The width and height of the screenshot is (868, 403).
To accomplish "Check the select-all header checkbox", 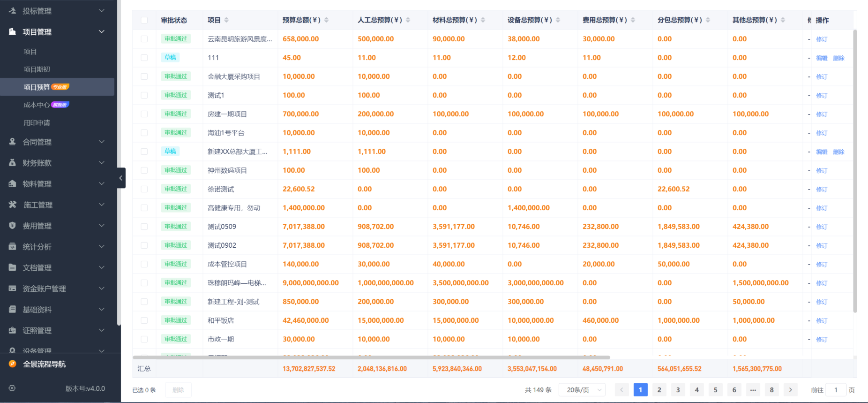I will pos(144,20).
